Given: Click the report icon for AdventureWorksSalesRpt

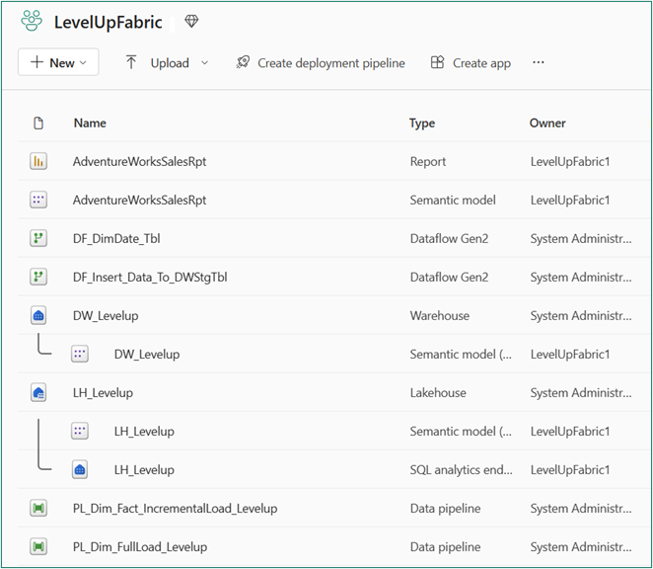Looking at the screenshot, I should pos(38,161).
